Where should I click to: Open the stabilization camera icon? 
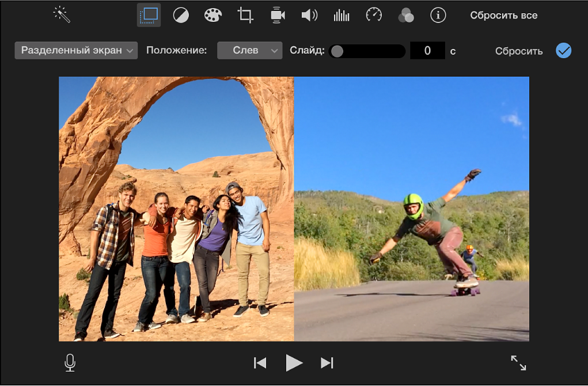278,16
